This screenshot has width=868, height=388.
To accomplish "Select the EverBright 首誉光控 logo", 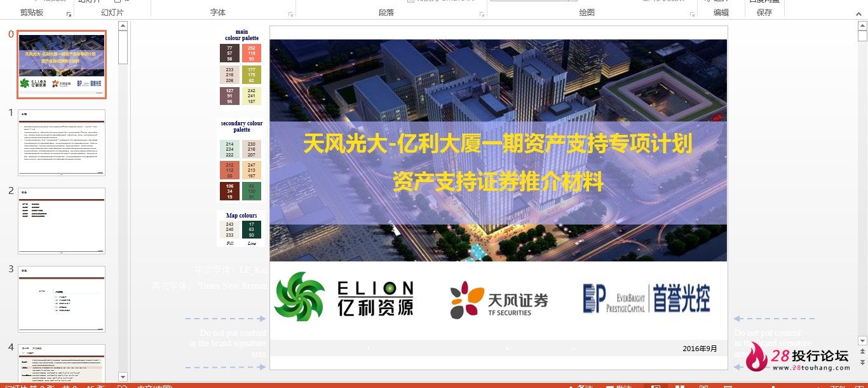I will pyautogui.click(x=646, y=298).
